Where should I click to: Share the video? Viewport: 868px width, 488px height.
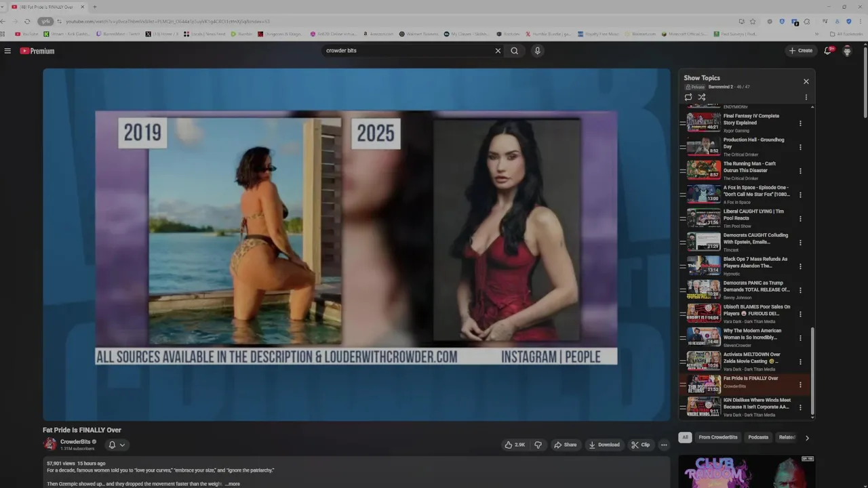(565, 445)
